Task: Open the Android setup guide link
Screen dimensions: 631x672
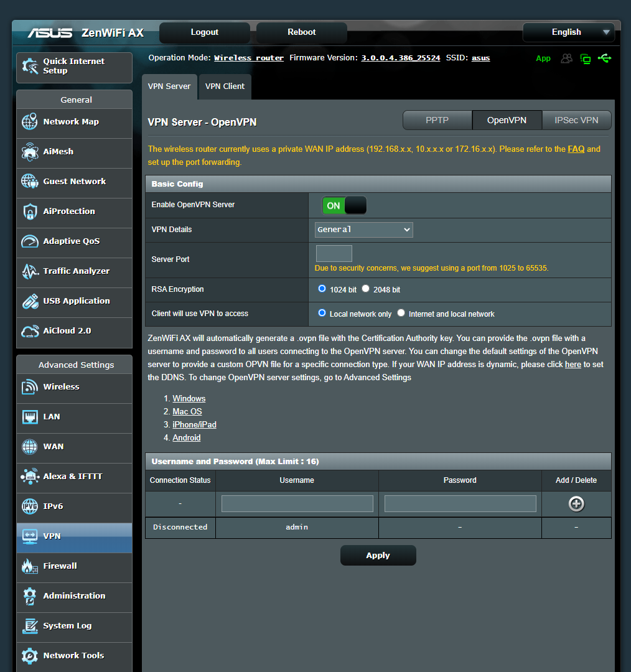Action: coord(187,437)
